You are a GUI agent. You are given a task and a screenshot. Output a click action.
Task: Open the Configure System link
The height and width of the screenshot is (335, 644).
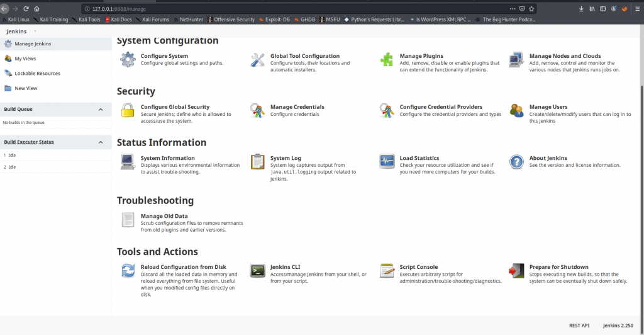coord(164,56)
